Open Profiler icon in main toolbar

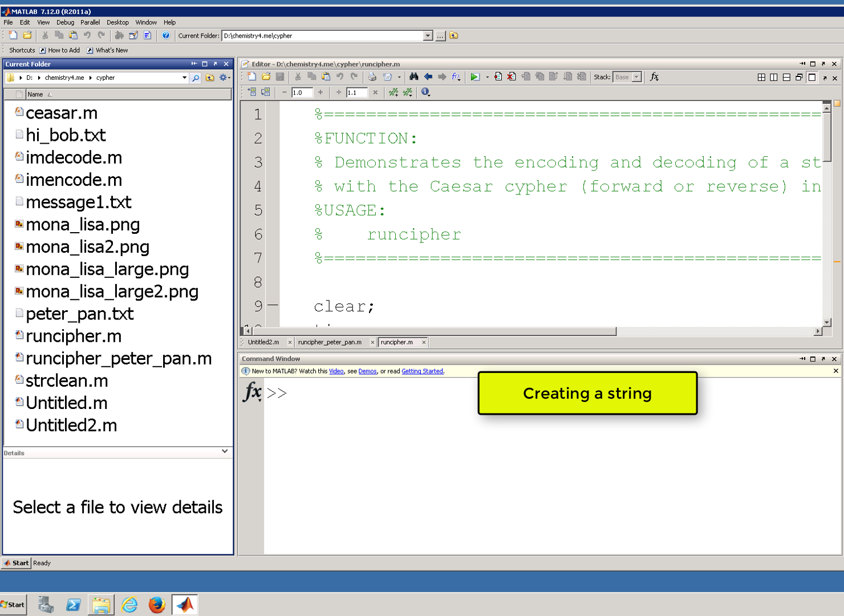147,35
